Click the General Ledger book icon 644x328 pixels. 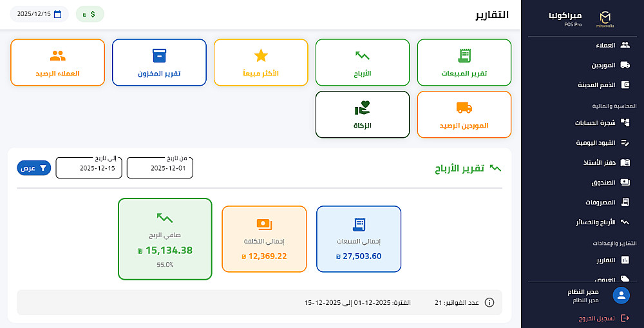(x=625, y=163)
